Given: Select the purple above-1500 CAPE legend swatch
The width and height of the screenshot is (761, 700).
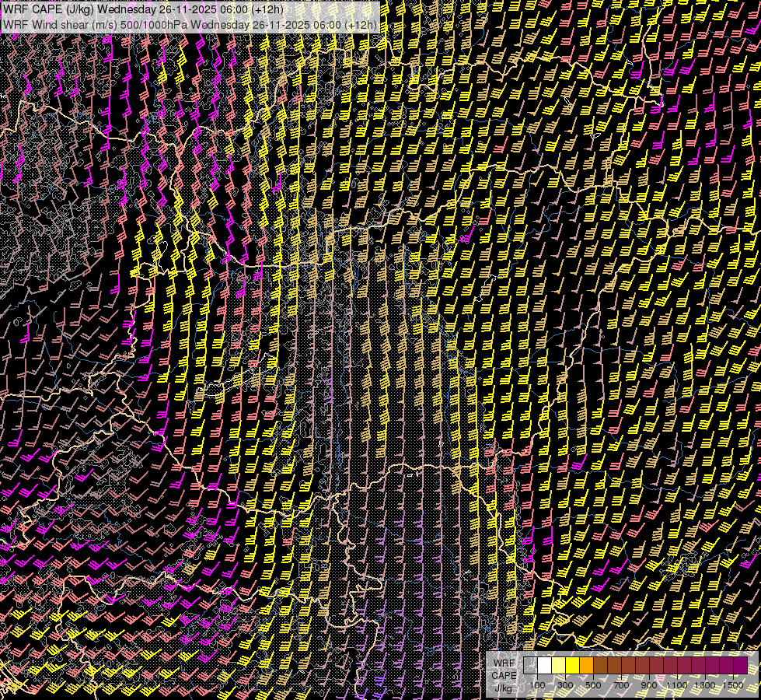Looking at the screenshot, I should click(x=741, y=665).
